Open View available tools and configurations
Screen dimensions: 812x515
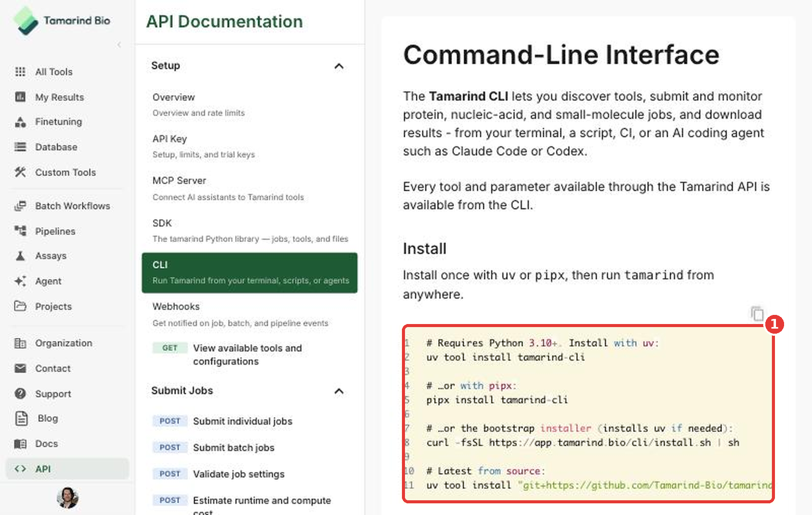tap(250, 355)
